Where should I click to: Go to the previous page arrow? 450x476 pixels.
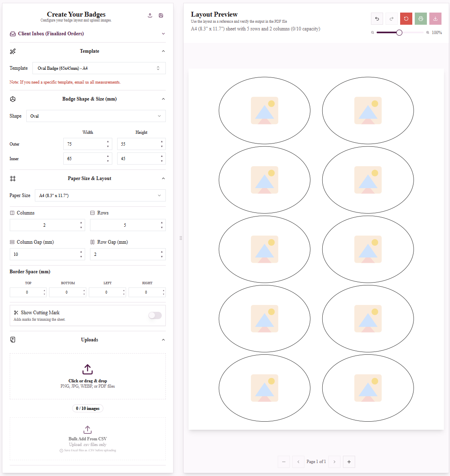[298, 462]
